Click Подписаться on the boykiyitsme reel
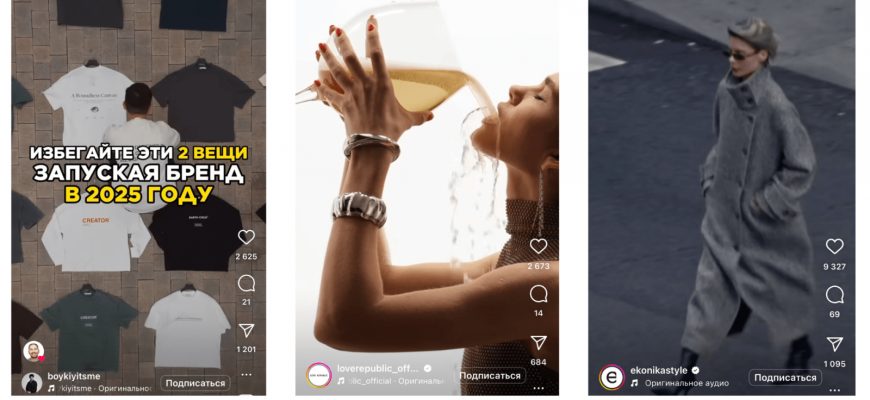Image resolution: width=870 pixels, height=400 pixels. click(195, 383)
